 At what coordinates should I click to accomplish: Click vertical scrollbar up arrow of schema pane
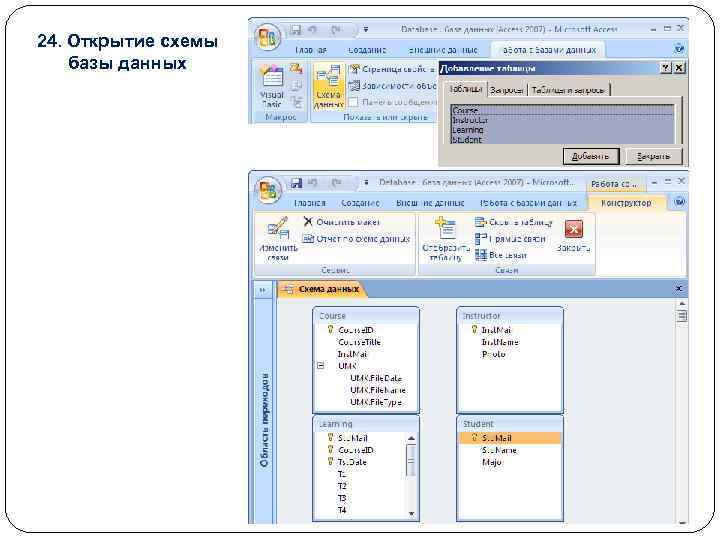pos(682,304)
